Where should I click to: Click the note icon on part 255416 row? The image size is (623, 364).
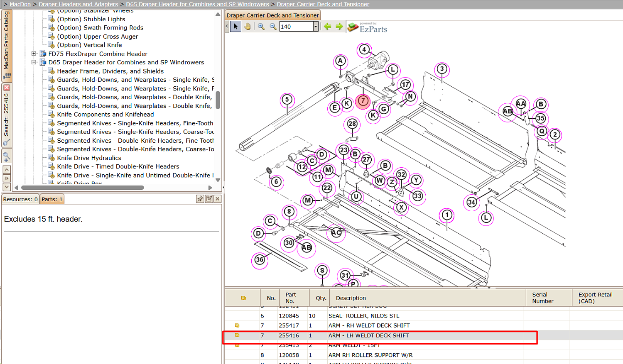click(237, 335)
